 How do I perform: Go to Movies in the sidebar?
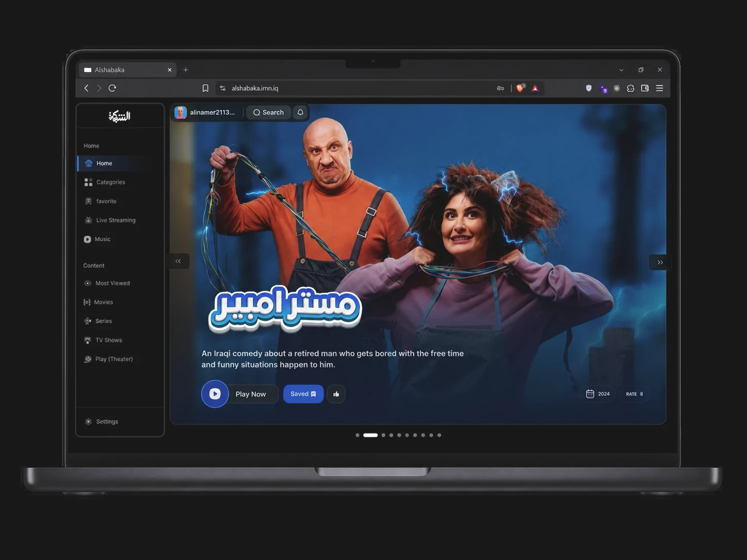(x=98, y=302)
